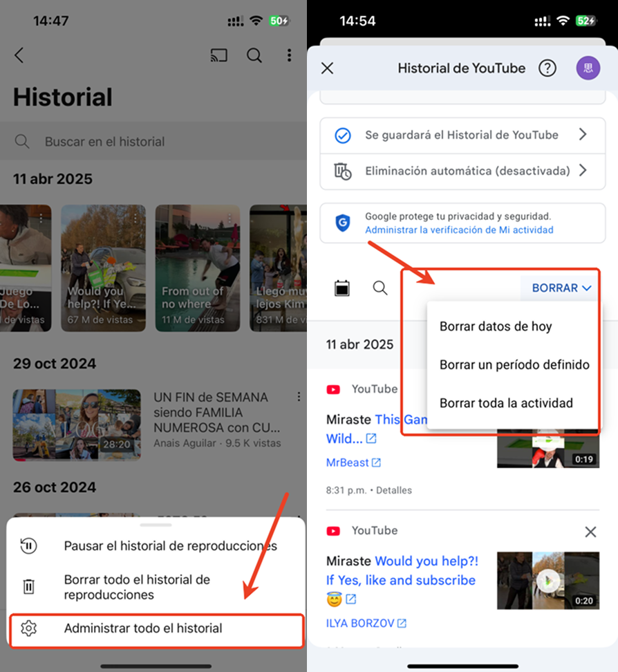
Task: Open the search magnifier atop the Historial screen
Action: coord(254,55)
